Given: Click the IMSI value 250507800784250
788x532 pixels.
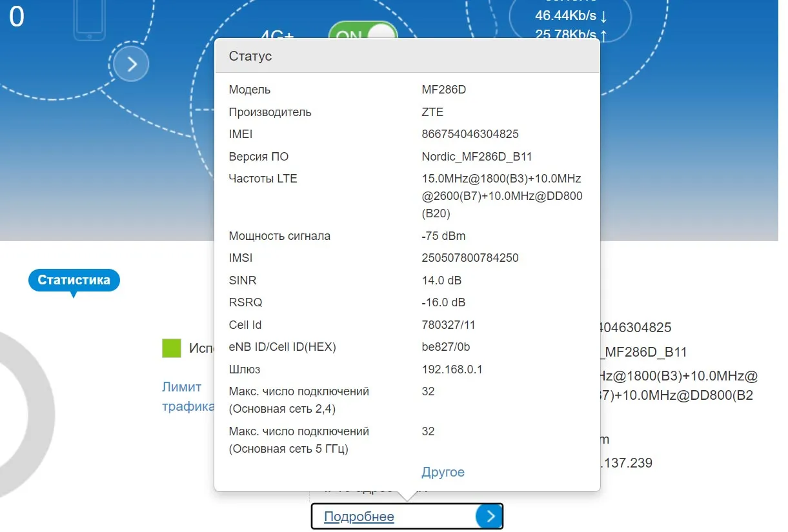Looking at the screenshot, I should click(x=470, y=258).
